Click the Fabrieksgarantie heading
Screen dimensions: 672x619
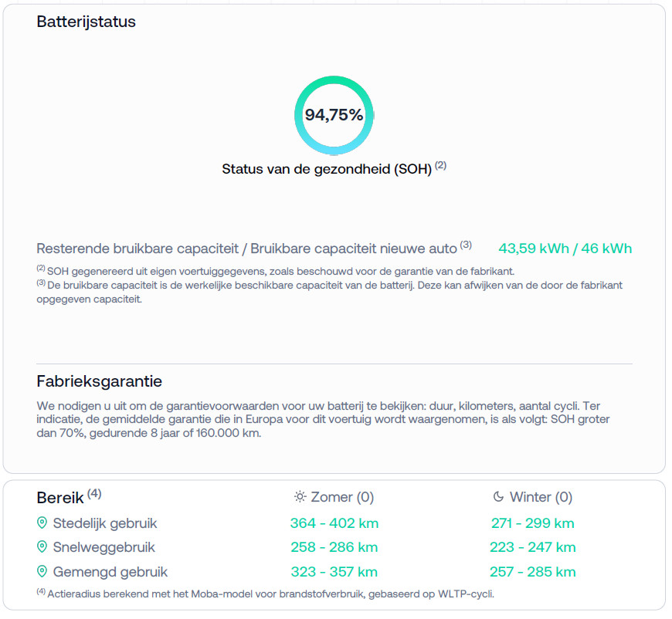pyautogui.click(x=100, y=382)
